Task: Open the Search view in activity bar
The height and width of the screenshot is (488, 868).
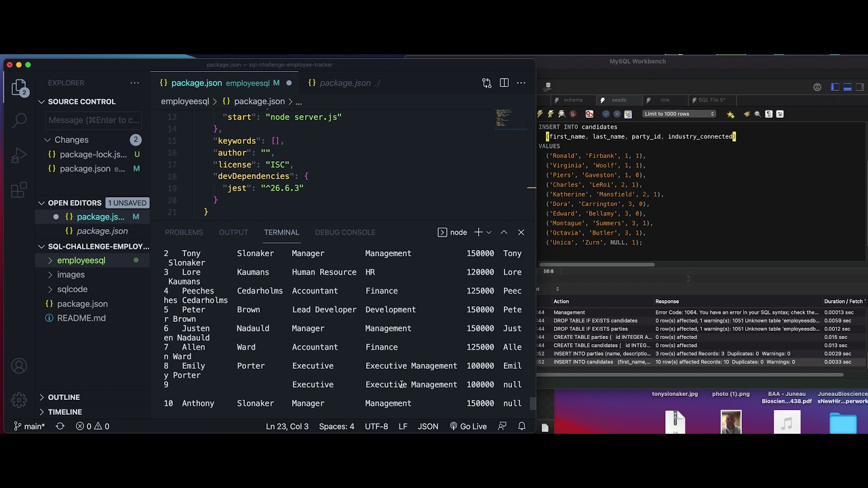Action: [x=20, y=121]
